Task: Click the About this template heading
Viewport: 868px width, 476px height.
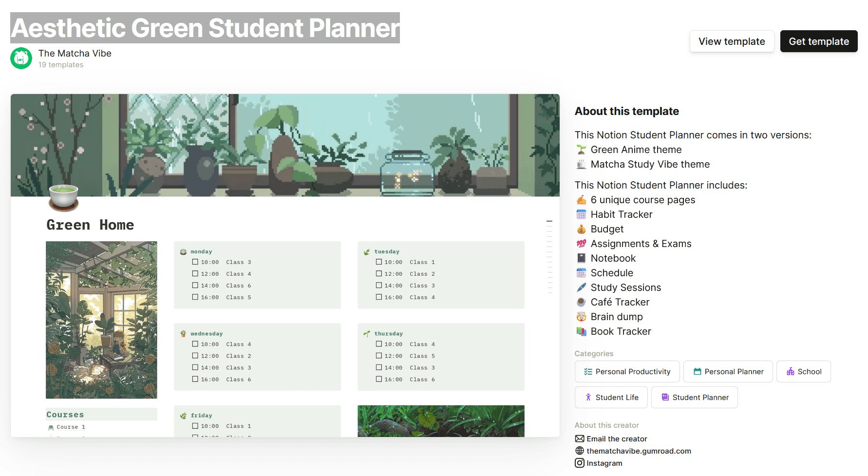Action: 627,111
